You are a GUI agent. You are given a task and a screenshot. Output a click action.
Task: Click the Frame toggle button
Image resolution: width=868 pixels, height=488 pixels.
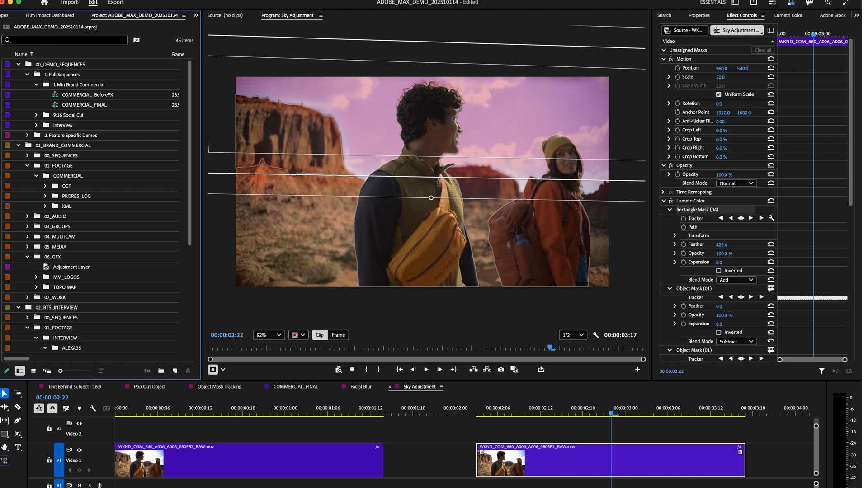point(338,335)
